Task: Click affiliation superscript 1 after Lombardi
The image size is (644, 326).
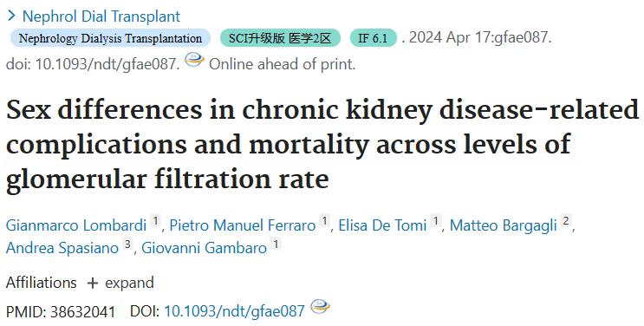Action: click(x=155, y=221)
